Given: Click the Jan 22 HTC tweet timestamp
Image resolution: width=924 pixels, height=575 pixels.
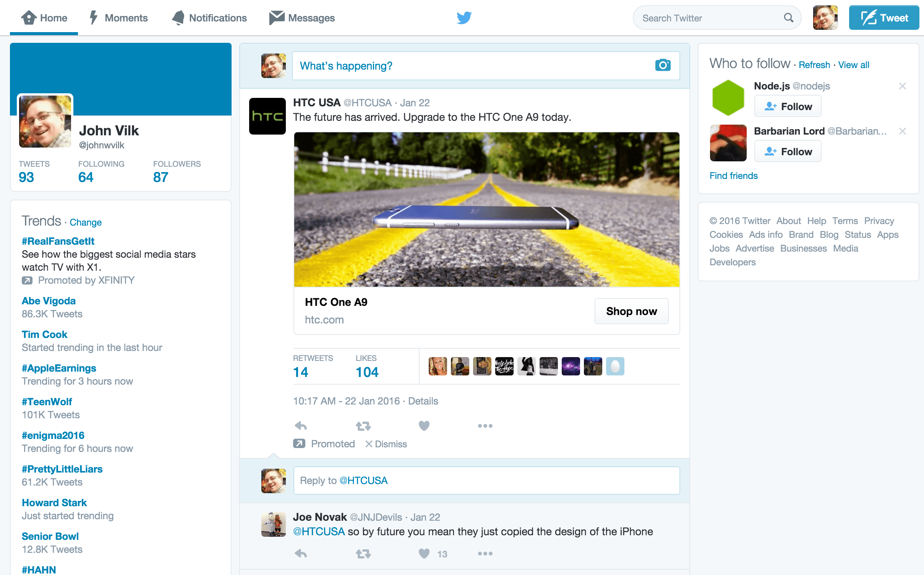Looking at the screenshot, I should click(415, 102).
